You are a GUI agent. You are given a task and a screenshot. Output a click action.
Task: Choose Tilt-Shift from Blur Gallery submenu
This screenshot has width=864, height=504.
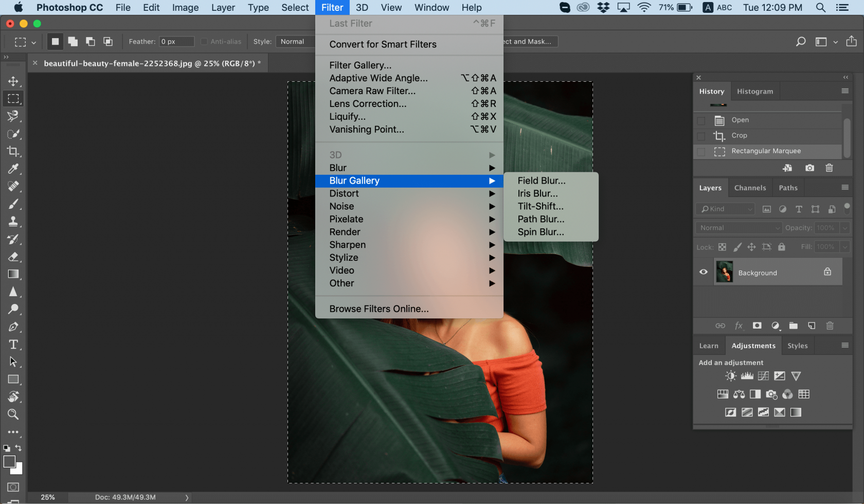(x=540, y=206)
